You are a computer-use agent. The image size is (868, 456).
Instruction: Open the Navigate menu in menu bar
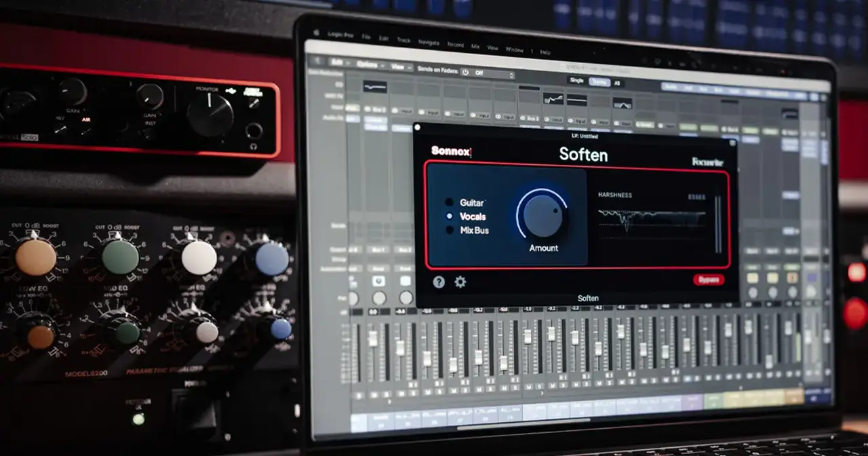[429, 43]
